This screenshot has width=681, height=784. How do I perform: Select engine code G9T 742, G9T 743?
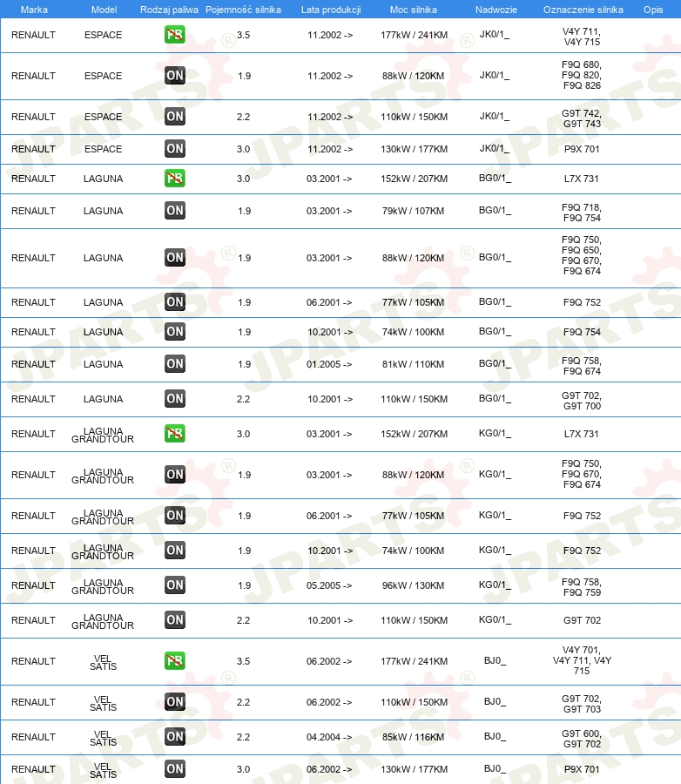582,118
